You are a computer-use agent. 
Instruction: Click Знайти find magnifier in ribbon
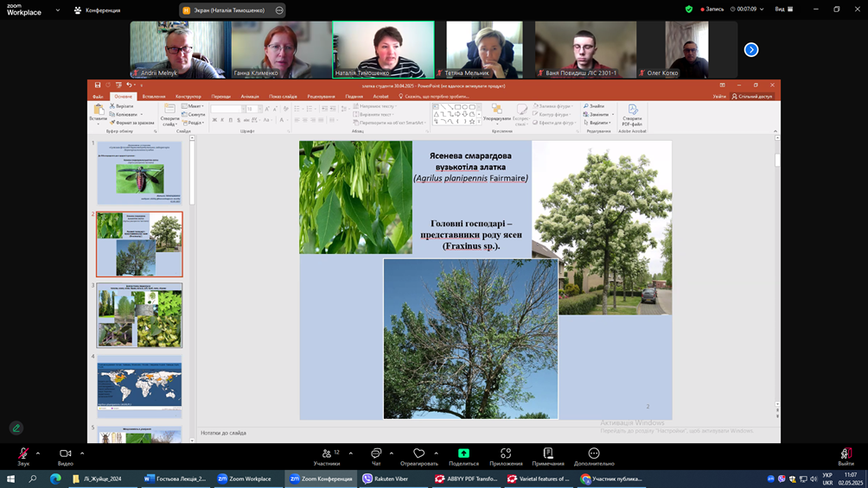(x=586, y=106)
